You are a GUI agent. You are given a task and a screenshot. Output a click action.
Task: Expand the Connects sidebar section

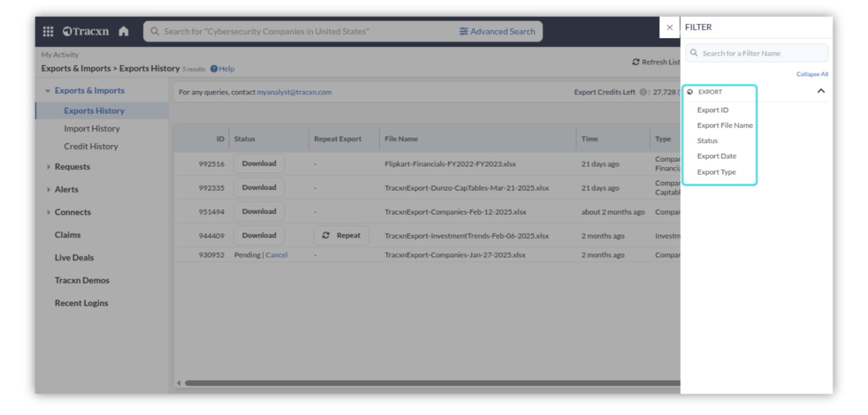click(48, 212)
